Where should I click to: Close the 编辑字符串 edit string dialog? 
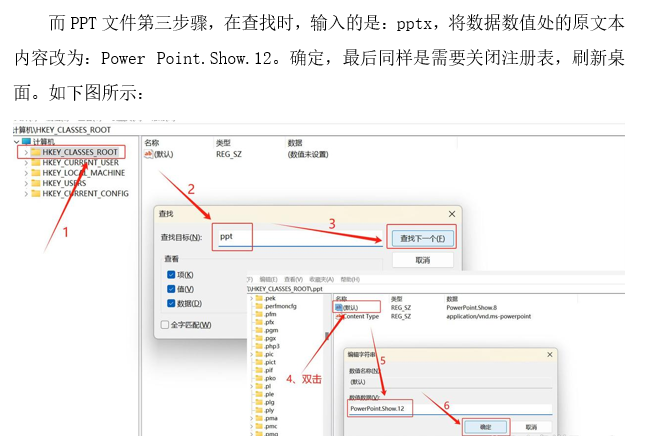[550, 355]
